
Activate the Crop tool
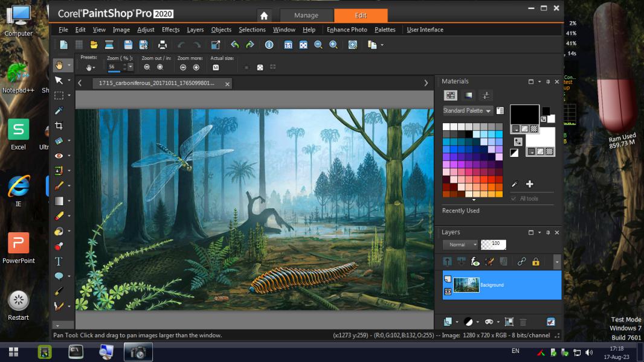59,126
